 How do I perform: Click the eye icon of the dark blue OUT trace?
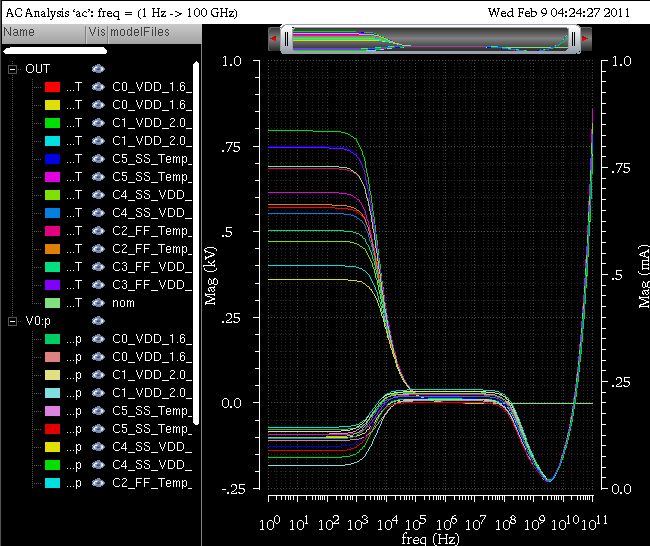coord(98,159)
